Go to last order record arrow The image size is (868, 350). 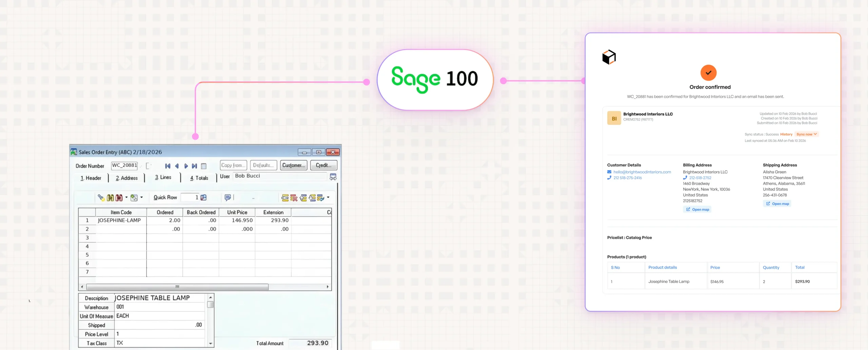click(x=194, y=166)
